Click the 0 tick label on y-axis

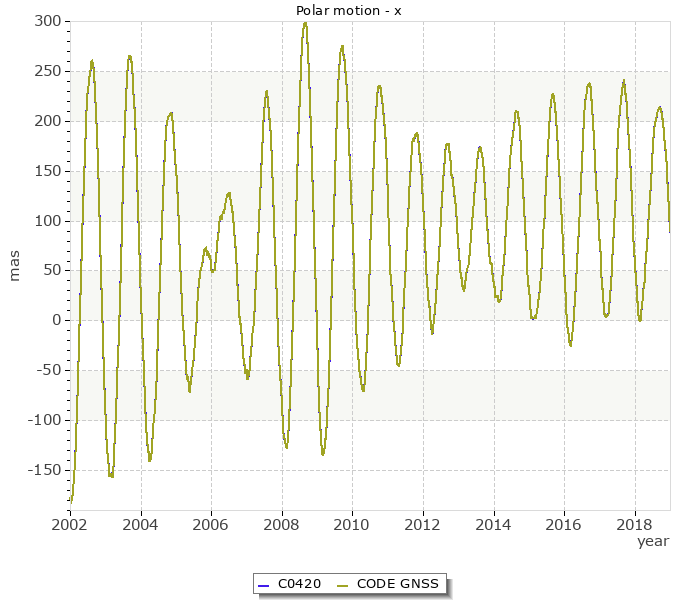click(56, 320)
